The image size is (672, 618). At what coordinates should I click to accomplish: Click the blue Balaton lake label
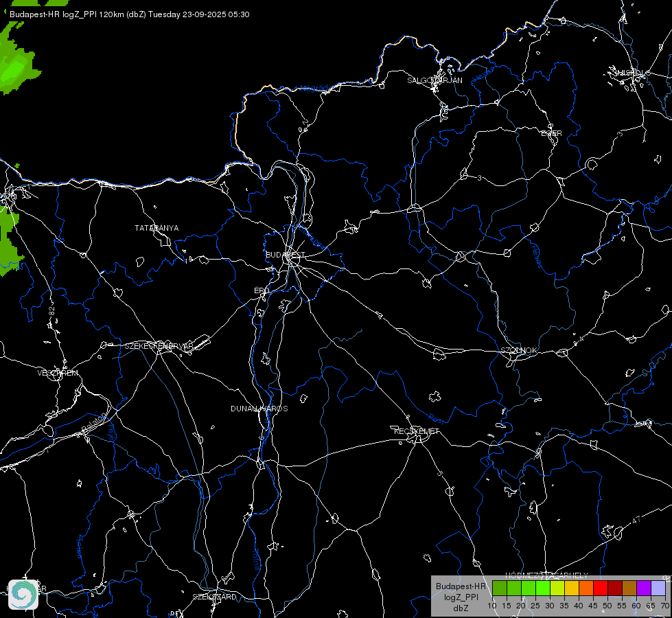click(x=93, y=422)
